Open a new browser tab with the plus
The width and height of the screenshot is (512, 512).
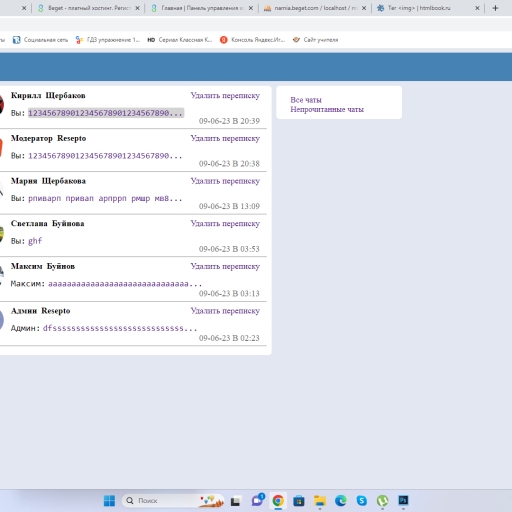pyautogui.click(x=495, y=8)
